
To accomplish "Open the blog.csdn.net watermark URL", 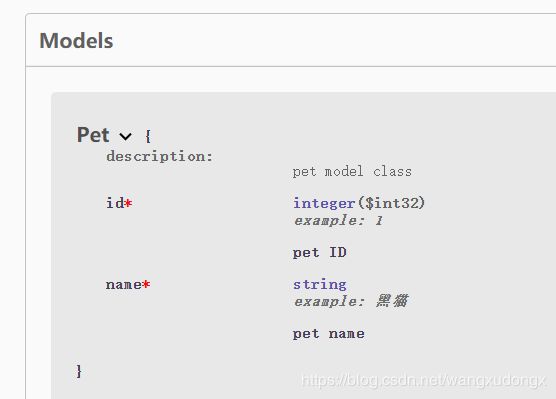I will coord(423,380).
